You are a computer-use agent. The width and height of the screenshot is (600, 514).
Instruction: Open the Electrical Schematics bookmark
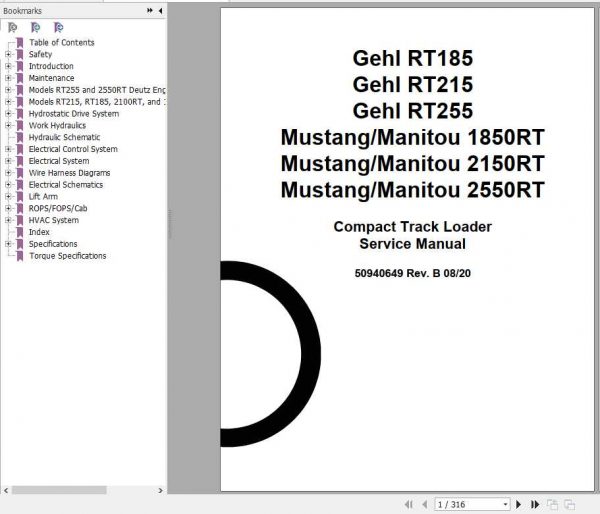click(x=66, y=185)
